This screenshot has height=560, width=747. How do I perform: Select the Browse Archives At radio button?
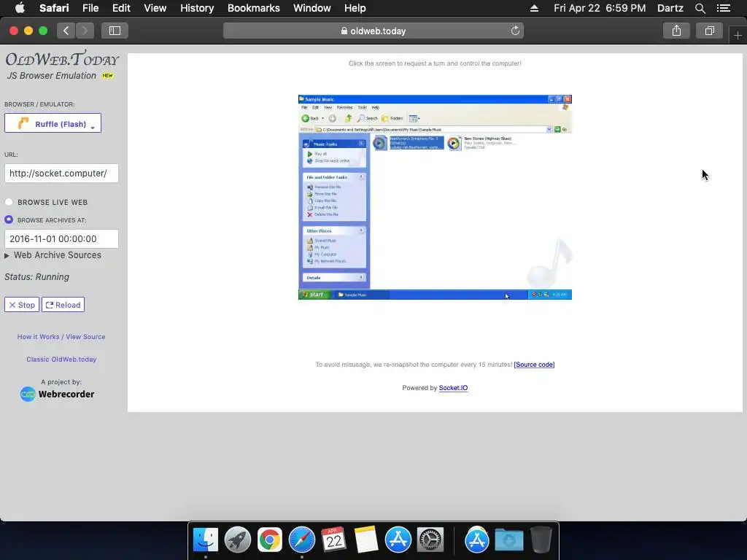[9, 219]
